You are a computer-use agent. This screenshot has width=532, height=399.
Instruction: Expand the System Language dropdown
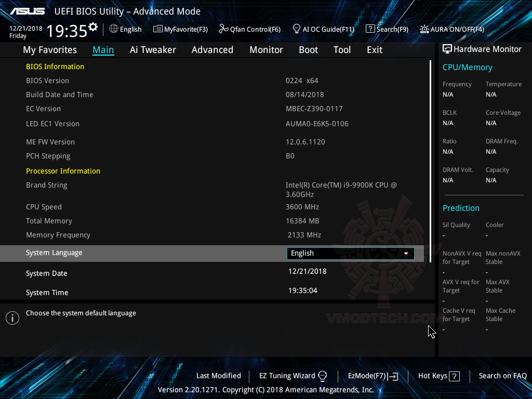[x=406, y=253]
